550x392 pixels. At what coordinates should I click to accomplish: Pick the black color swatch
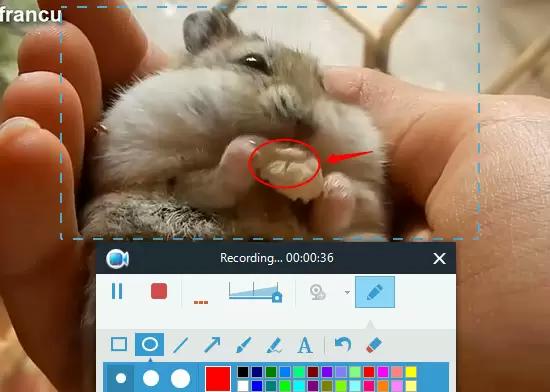[x=243, y=372]
